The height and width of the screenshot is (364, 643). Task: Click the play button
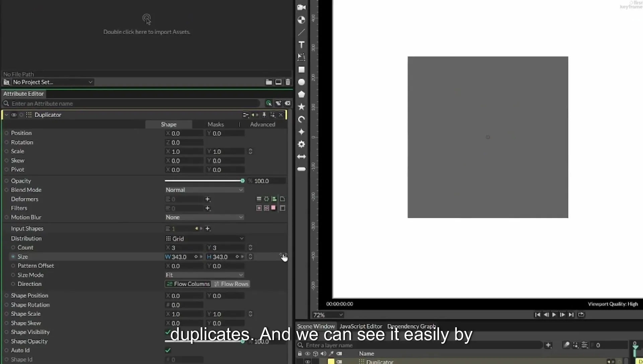[554, 314]
